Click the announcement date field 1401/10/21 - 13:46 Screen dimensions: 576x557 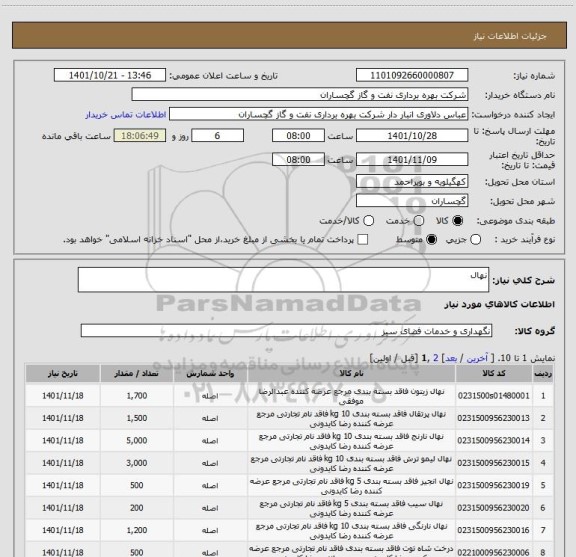tap(110, 75)
